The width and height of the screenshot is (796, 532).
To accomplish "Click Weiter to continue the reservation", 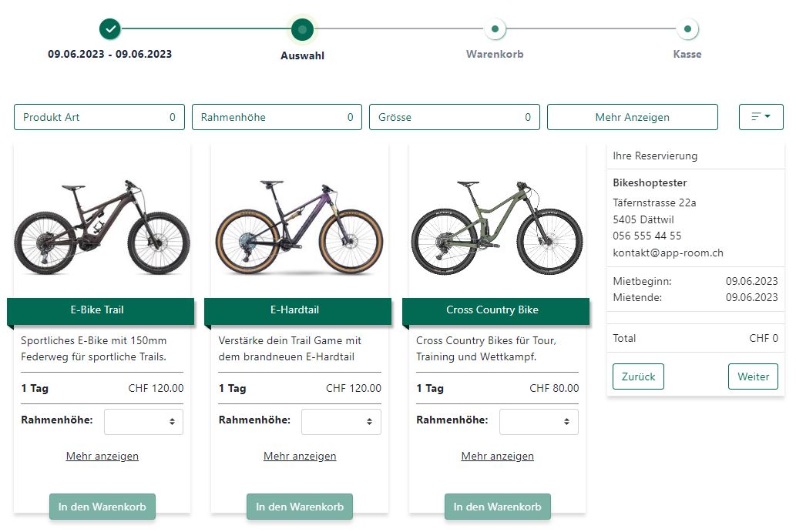I will tap(753, 376).
